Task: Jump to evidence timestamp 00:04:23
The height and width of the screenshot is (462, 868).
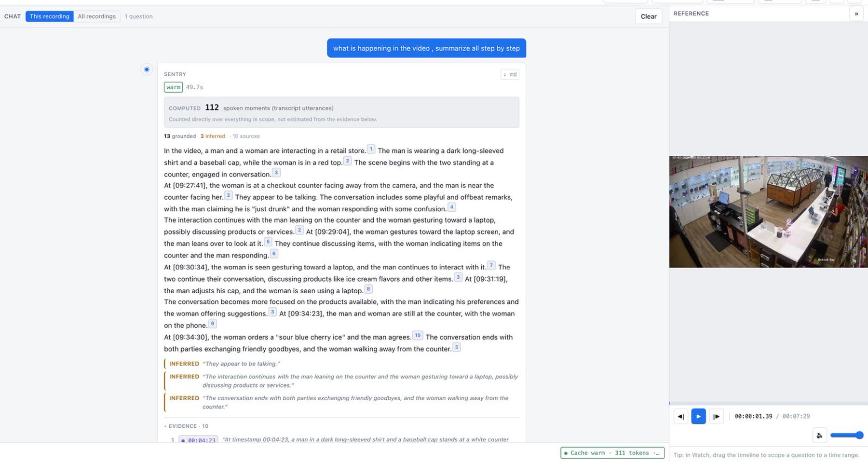Action: (x=198, y=440)
